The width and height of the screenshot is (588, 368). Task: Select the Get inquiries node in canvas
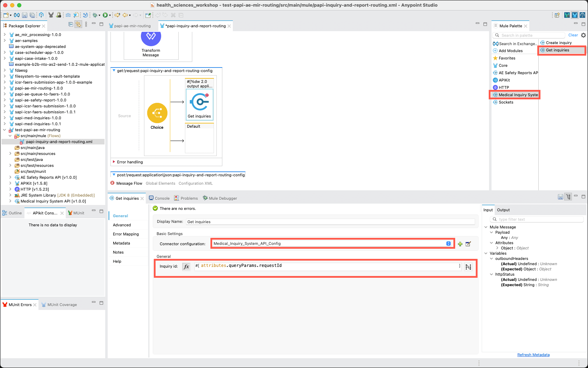tap(199, 104)
